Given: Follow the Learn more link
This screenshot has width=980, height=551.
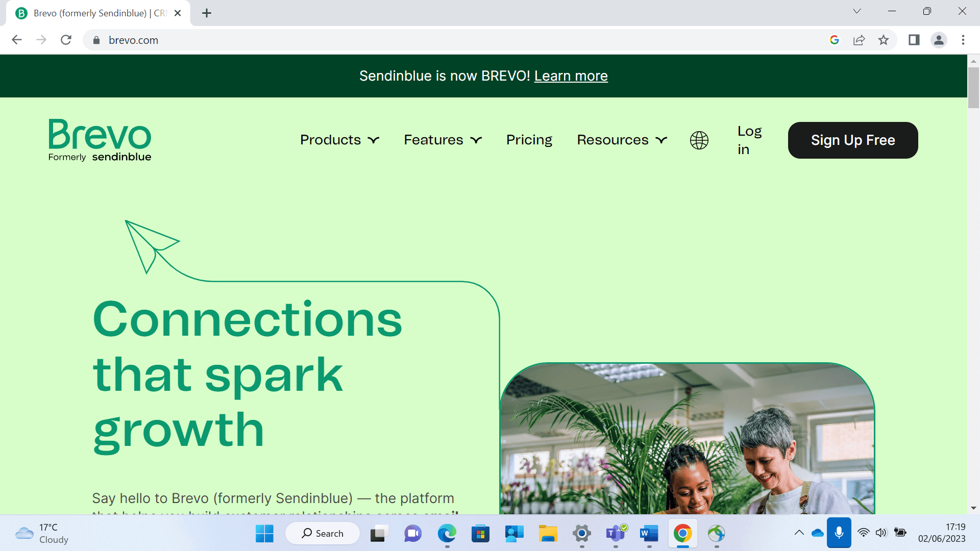Looking at the screenshot, I should (571, 76).
